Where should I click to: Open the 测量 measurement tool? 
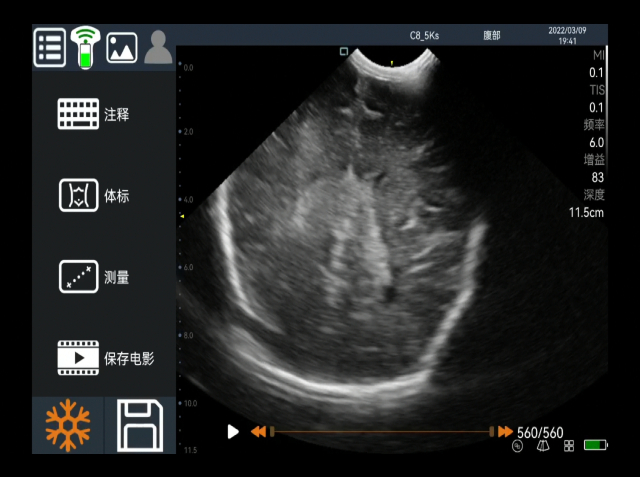[x=78, y=277]
